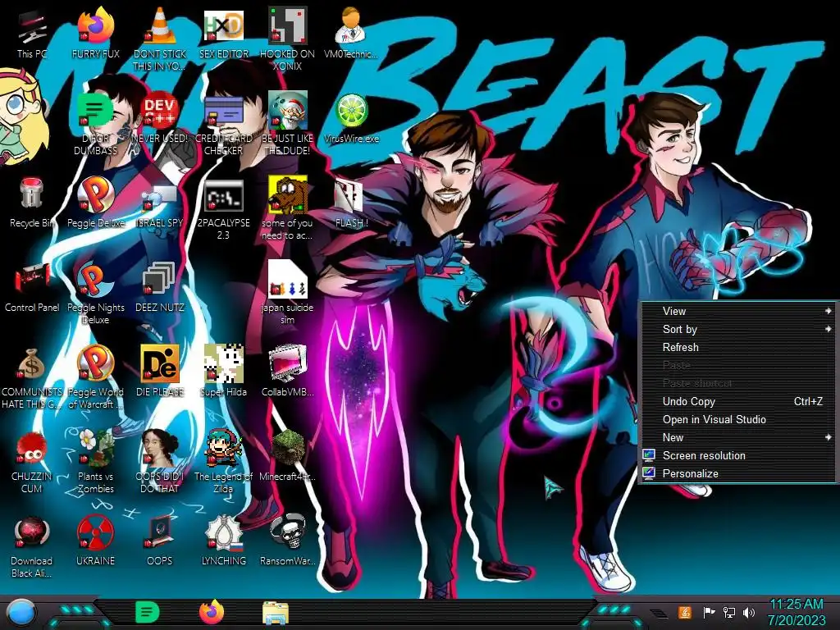Expand the View submenu in context menu
This screenshot has width=840, height=630.
tap(738, 311)
